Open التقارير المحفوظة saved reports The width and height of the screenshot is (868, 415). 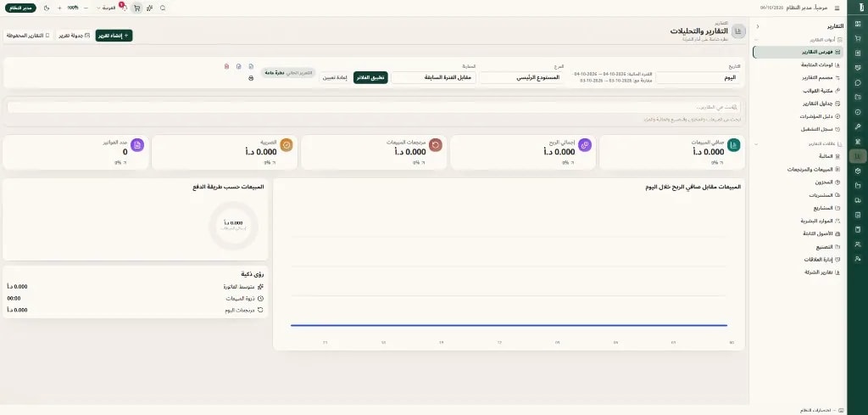pyautogui.click(x=28, y=36)
